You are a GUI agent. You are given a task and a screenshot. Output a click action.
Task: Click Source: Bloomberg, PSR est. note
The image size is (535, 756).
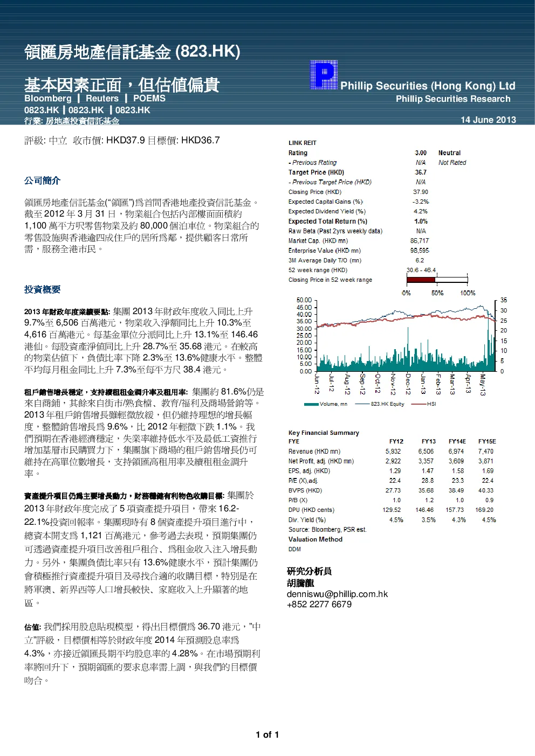pyautogui.click(x=327, y=530)
